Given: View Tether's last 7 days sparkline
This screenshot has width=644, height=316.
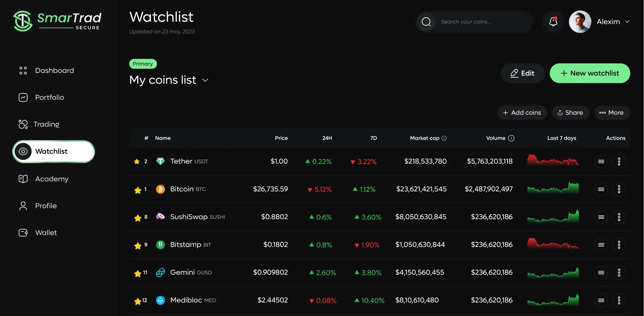Looking at the screenshot, I should point(553,160).
